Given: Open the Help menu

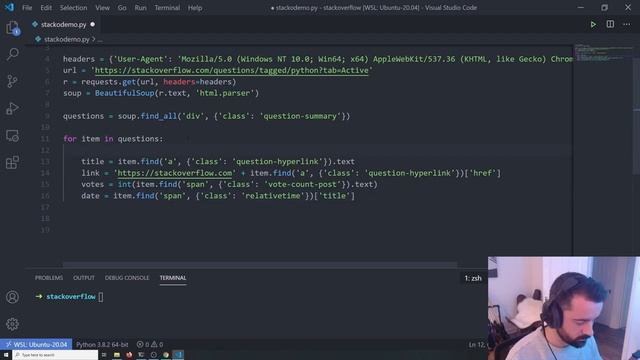Looking at the screenshot, I should [x=195, y=8].
